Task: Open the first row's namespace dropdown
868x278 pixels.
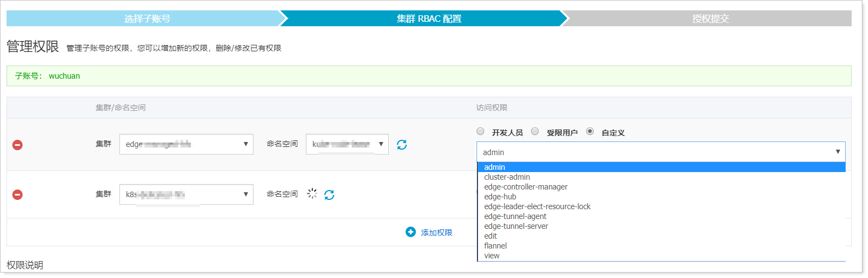Action: pyautogui.click(x=347, y=144)
